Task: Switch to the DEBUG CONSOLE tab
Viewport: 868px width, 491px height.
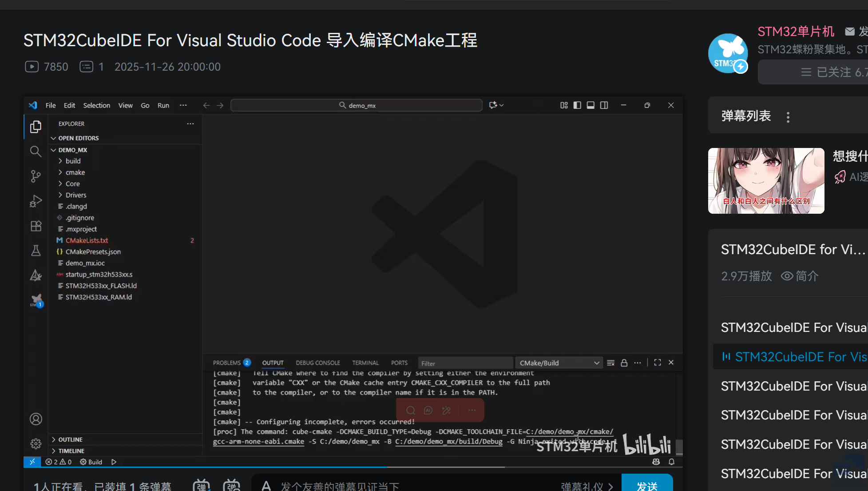Action: (318, 363)
